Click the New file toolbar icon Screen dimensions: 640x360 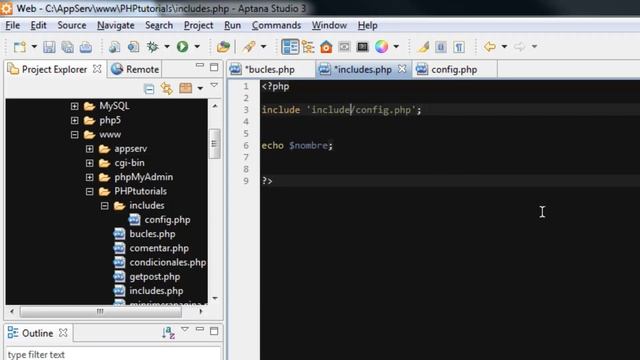click(19, 47)
